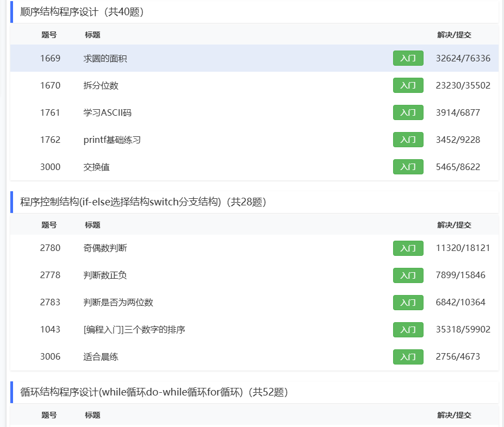Open problem titled 交换值
The width and height of the screenshot is (504, 427).
(96, 167)
